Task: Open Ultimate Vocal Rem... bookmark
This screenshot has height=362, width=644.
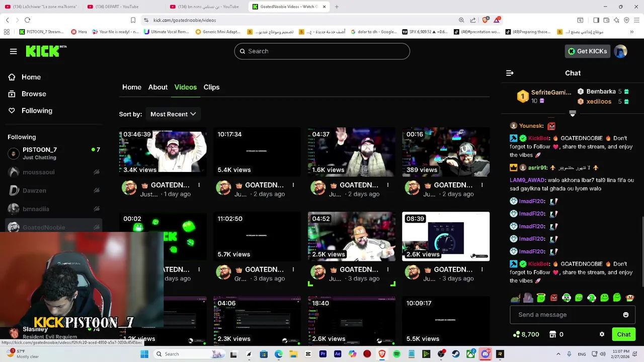Action: tap(166, 32)
